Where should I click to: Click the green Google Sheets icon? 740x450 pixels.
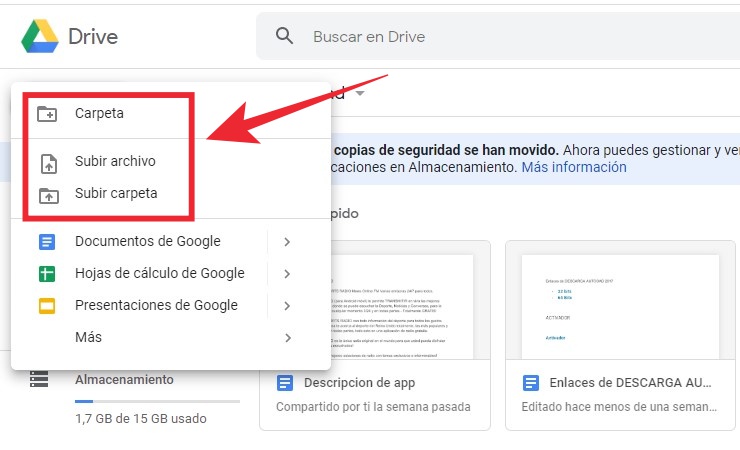pyautogui.click(x=47, y=274)
